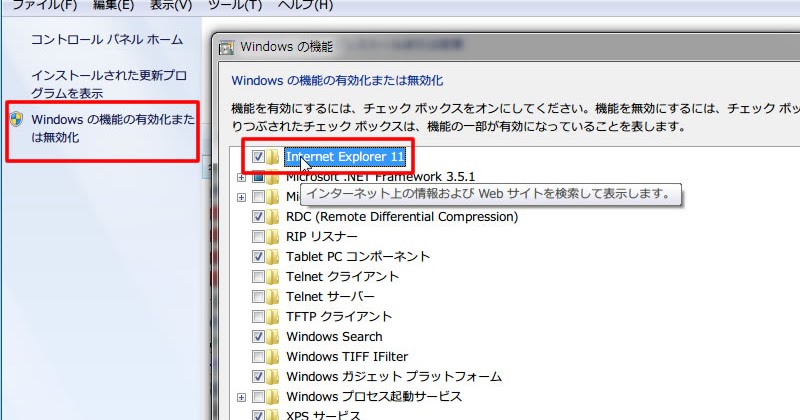800x420 pixels.
Task: Select Windows ガジェット プラットフォーム label
Action: tap(394, 377)
